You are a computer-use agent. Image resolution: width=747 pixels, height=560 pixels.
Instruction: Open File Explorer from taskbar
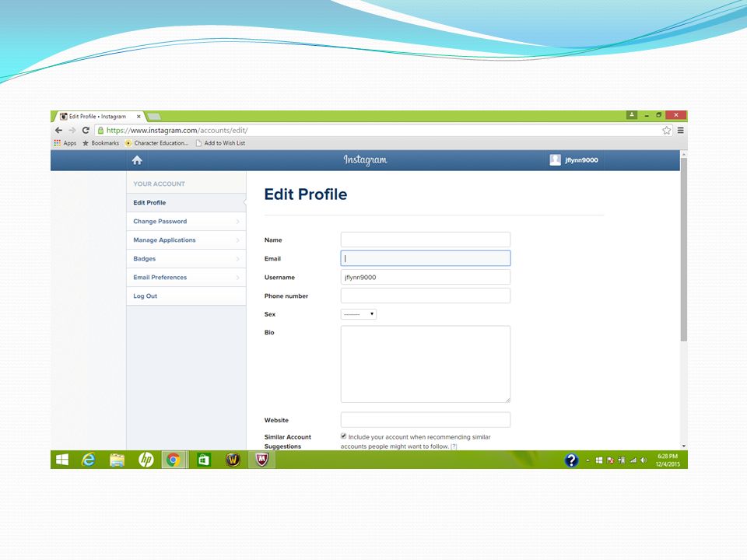pyautogui.click(x=117, y=460)
